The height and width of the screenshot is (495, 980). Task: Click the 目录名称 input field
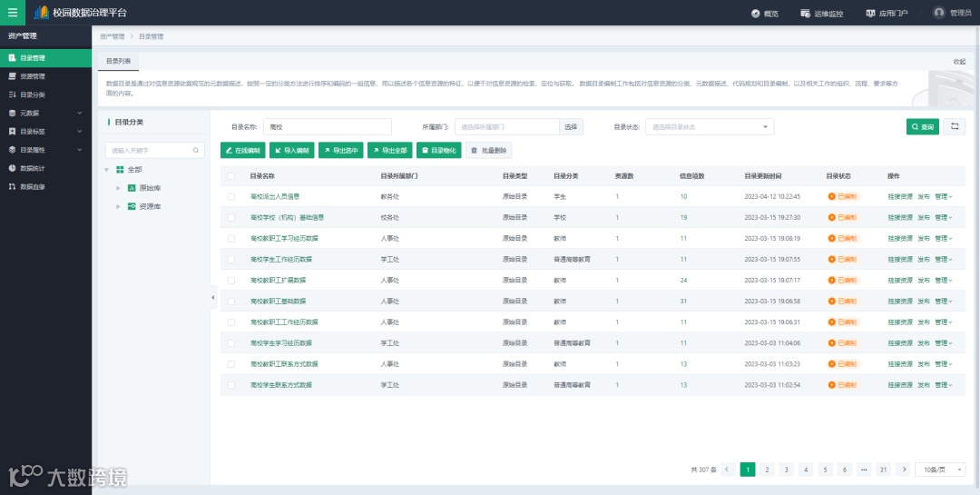pyautogui.click(x=328, y=127)
